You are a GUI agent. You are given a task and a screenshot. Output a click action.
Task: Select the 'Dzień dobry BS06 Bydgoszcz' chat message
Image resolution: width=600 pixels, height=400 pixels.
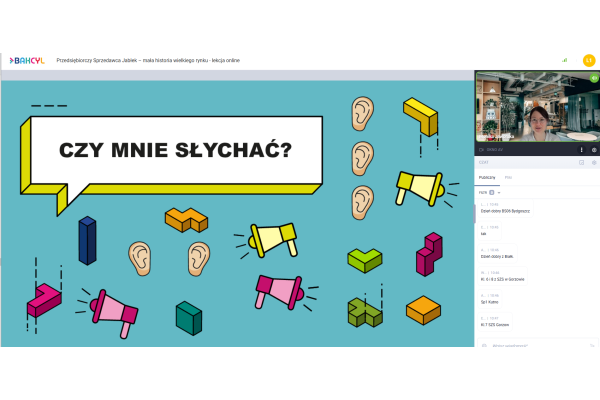tap(504, 211)
